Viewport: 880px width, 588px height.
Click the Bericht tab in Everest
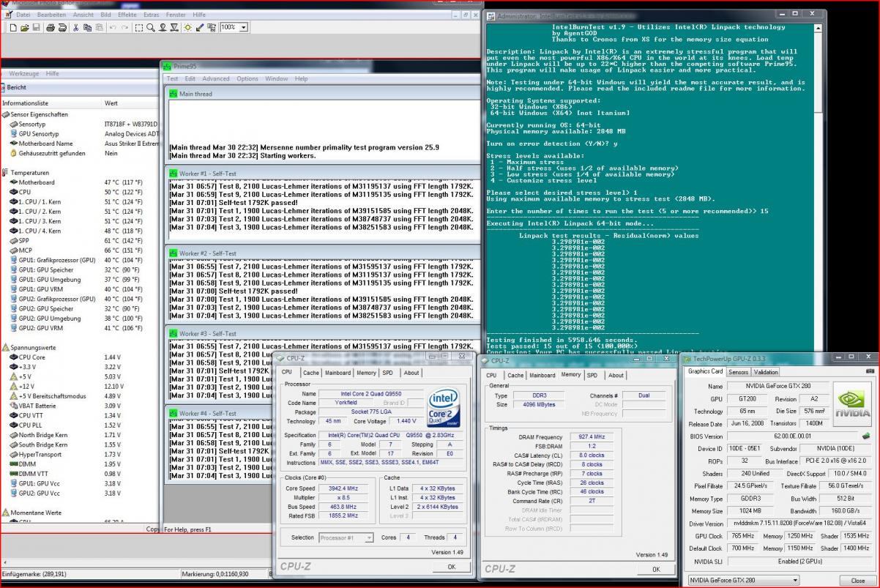(17, 87)
